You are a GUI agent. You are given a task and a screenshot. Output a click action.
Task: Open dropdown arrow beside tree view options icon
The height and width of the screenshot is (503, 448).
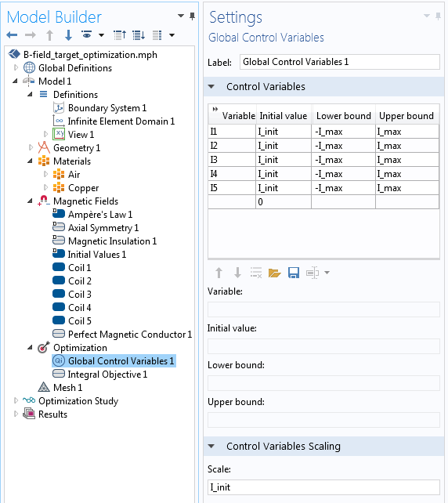(x=172, y=35)
